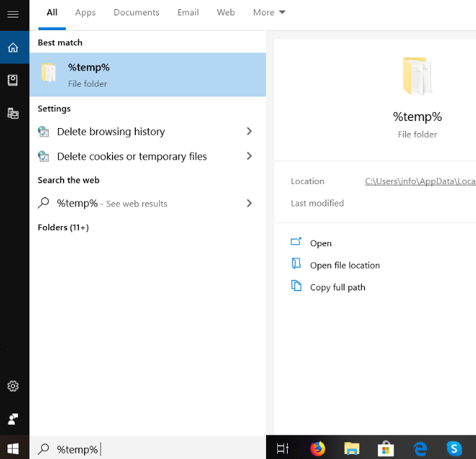Screen dimensions: 476x459
Task: Expand Delete cookies or temporary files arrow
Action: click(249, 157)
